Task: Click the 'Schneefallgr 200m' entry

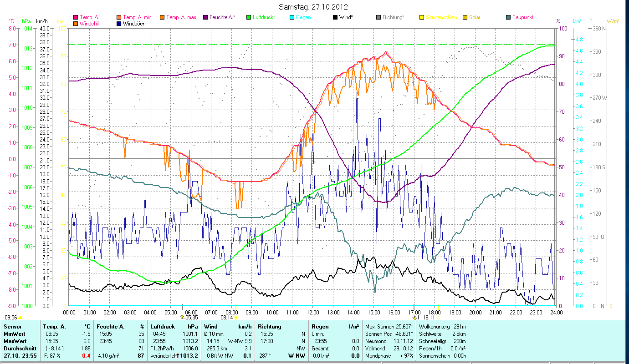Action: [442, 341]
